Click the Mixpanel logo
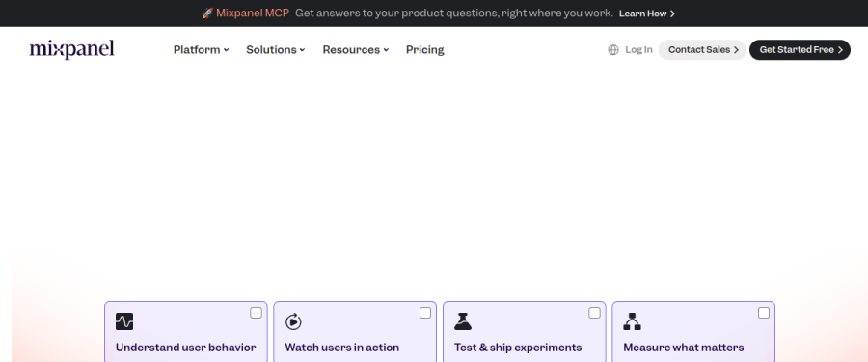Viewport: 868px width, 362px height. [x=72, y=49]
